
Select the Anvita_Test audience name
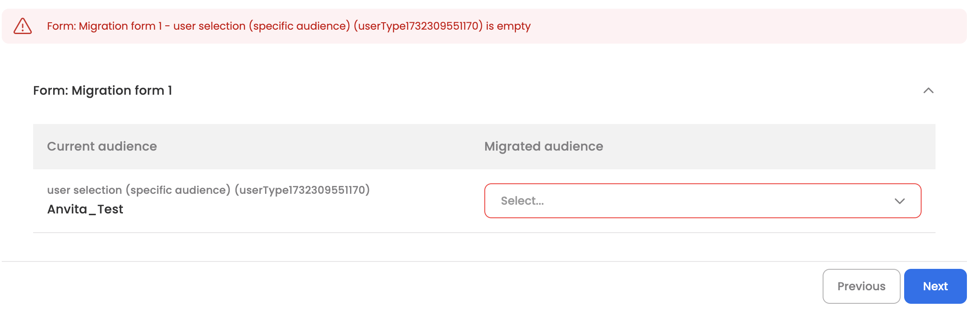85,210
